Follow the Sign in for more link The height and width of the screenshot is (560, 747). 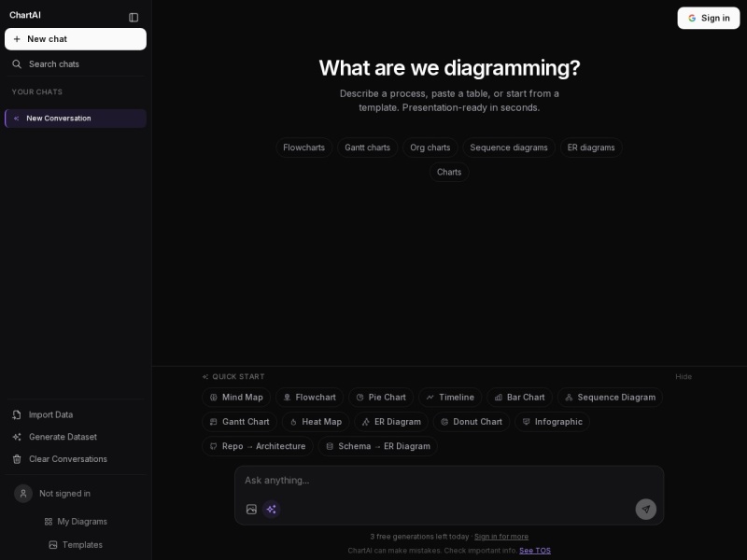click(501, 537)
